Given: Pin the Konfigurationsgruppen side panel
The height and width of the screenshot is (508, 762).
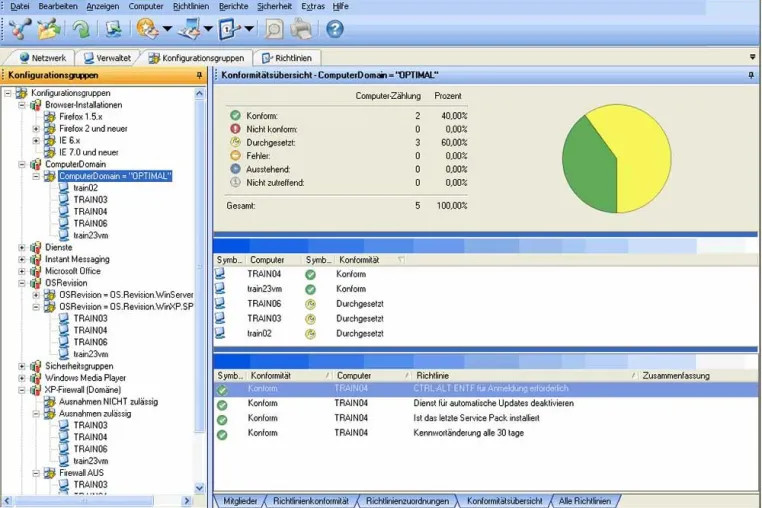Looking at the screenshot, I should click(199, 75).
